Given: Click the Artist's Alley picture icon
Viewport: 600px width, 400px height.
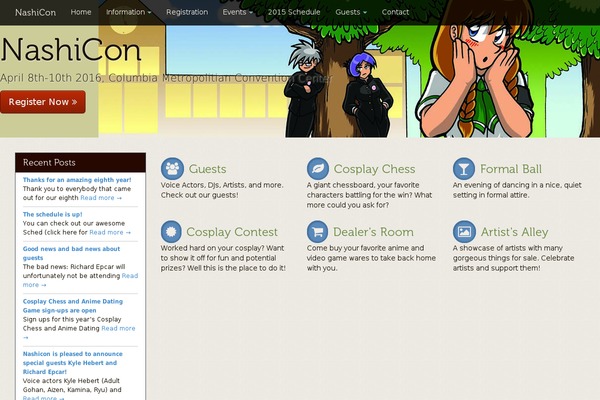Looking at the screenshot, I should [465, 232].
